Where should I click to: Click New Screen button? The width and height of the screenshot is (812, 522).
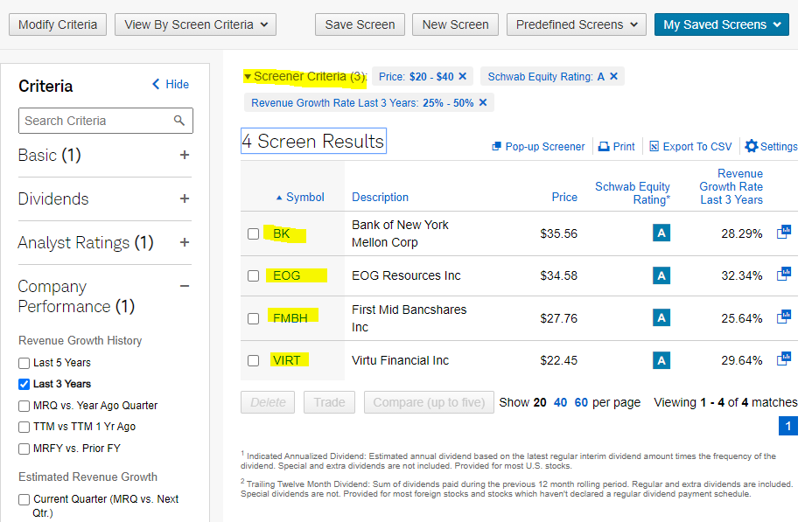pyautogui.click(x=455, y=24)
